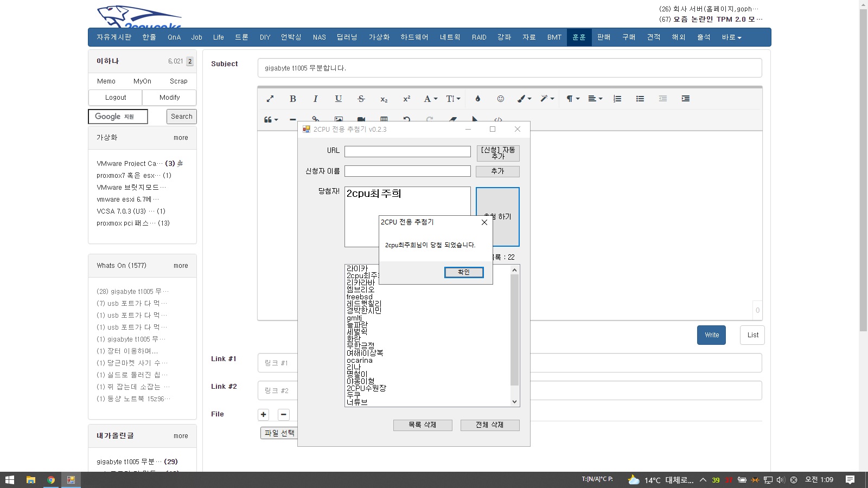Image resolution: width=868 pixels, height=488 pixels.
Task: Click more next to Whats On
Action: (x=181, y=266)
